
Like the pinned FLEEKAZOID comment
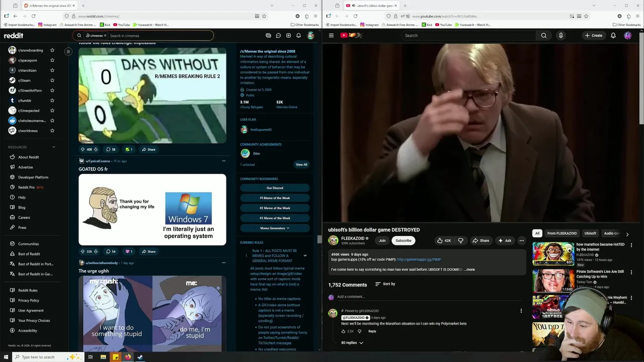pos(344,331)
